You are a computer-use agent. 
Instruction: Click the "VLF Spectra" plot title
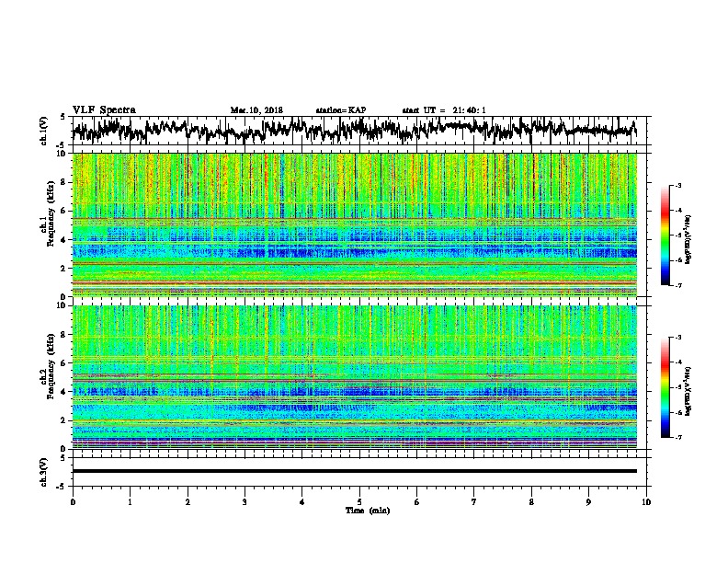pos(104,110)
